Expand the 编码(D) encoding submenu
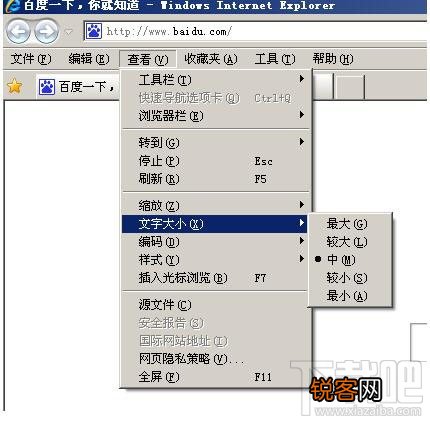Screen dimensions: 430x421 pos(215,242)
